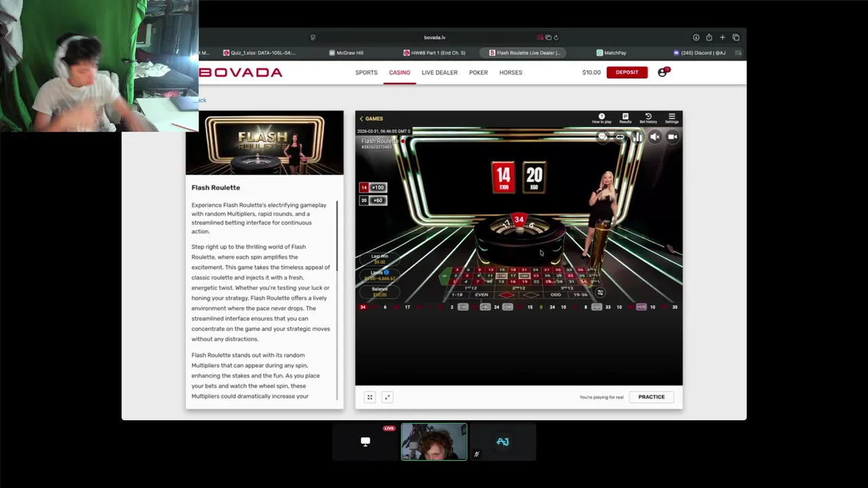
Task: Unmute the game sound speaker icon
Action: (x=654, y=137)
